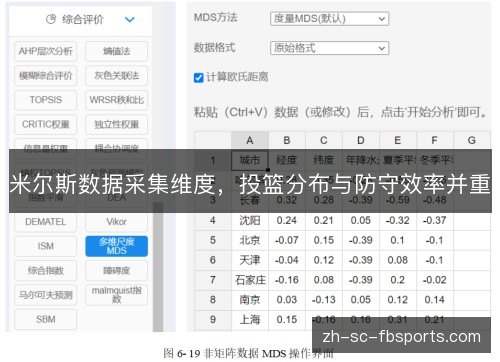Click the 南京 cell
This screenshot has width=500, height=362.
pyautogui.click(x=250, y=300)
